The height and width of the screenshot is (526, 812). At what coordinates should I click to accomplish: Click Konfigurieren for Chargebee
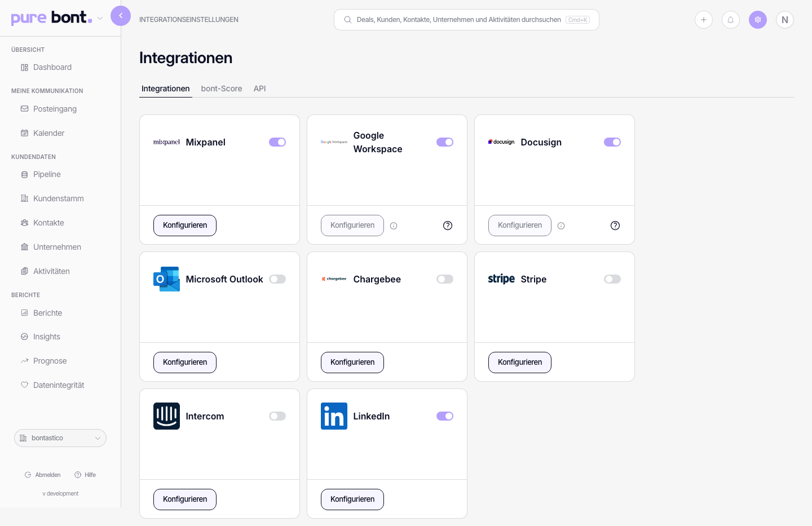coord(352,363)
